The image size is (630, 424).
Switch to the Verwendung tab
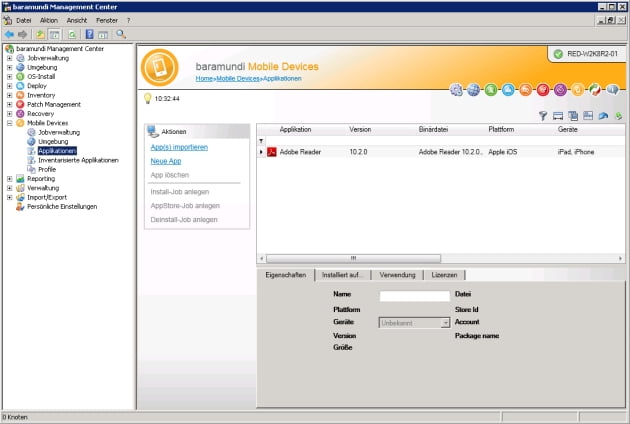pyautogui.click(x=398, y=275)
